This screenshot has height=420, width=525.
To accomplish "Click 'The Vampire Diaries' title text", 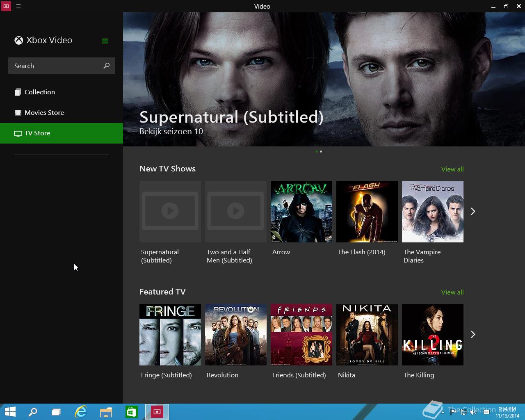I will 422,256.
